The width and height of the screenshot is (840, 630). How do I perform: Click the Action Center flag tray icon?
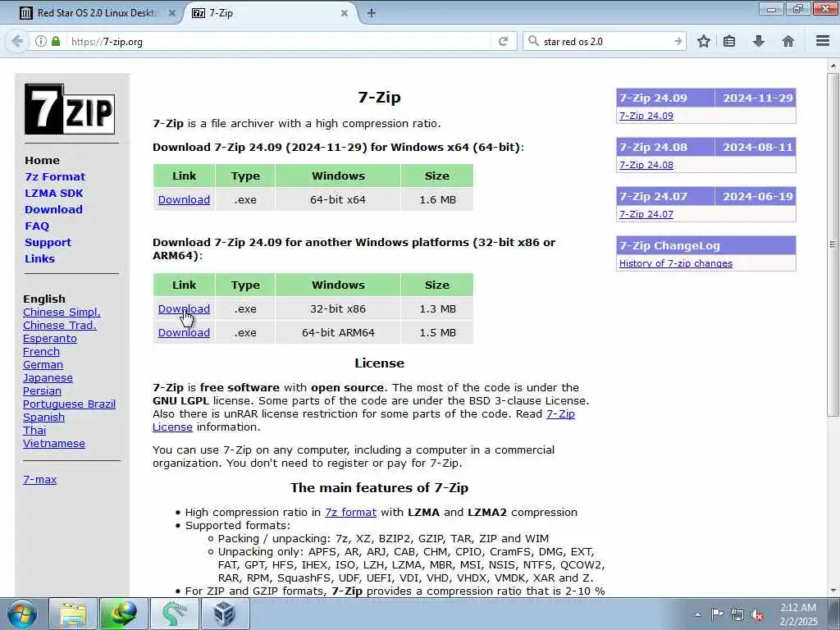(x=717, y=614)
